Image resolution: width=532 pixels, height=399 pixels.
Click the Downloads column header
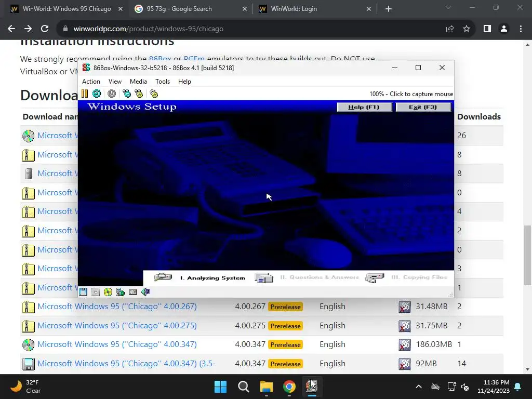tap(478, 117)
